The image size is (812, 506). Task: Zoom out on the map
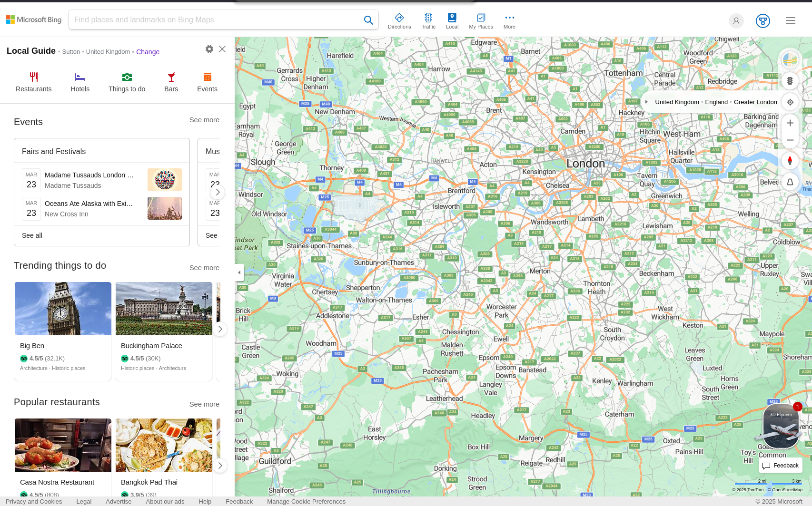pyautogui.click(x=790, y=140)
